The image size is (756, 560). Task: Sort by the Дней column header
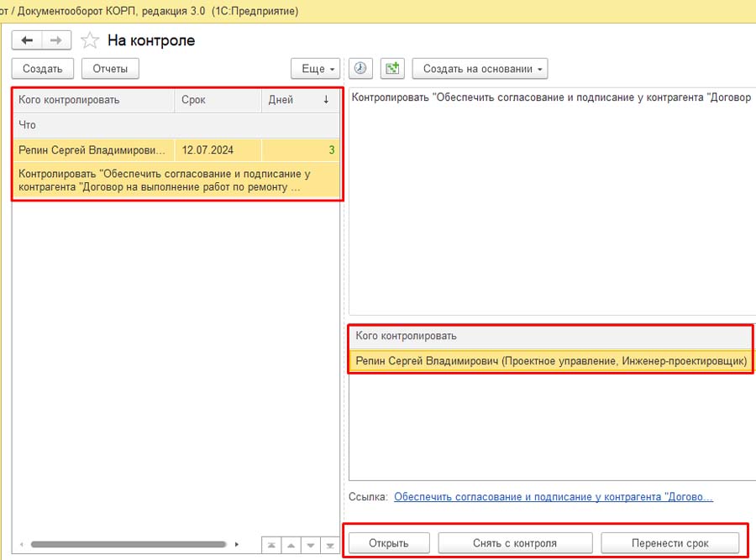(x=300, y=100)
